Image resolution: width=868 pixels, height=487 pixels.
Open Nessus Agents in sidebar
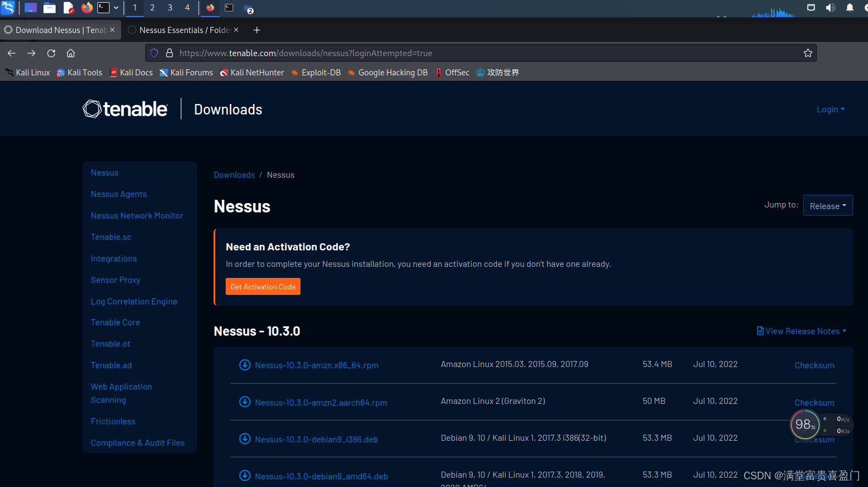[118, 194]
